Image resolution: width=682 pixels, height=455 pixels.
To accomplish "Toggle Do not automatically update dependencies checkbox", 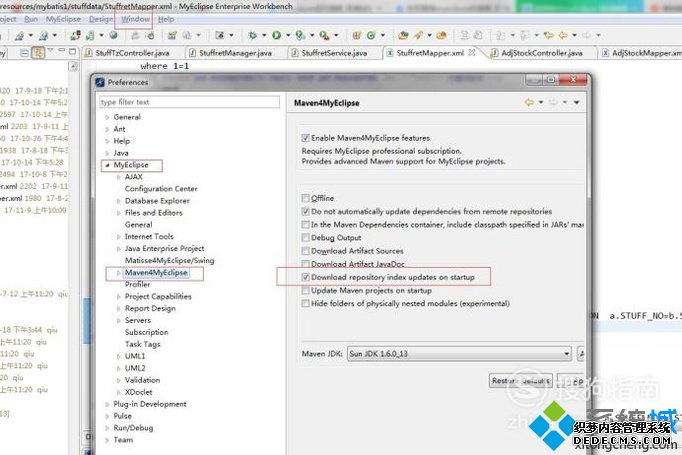I will click(306, 211).
